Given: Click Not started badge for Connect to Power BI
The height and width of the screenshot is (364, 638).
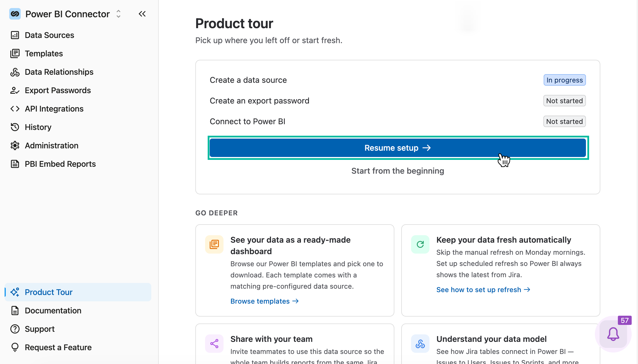Looking at the screenshot, I should 564,121.
